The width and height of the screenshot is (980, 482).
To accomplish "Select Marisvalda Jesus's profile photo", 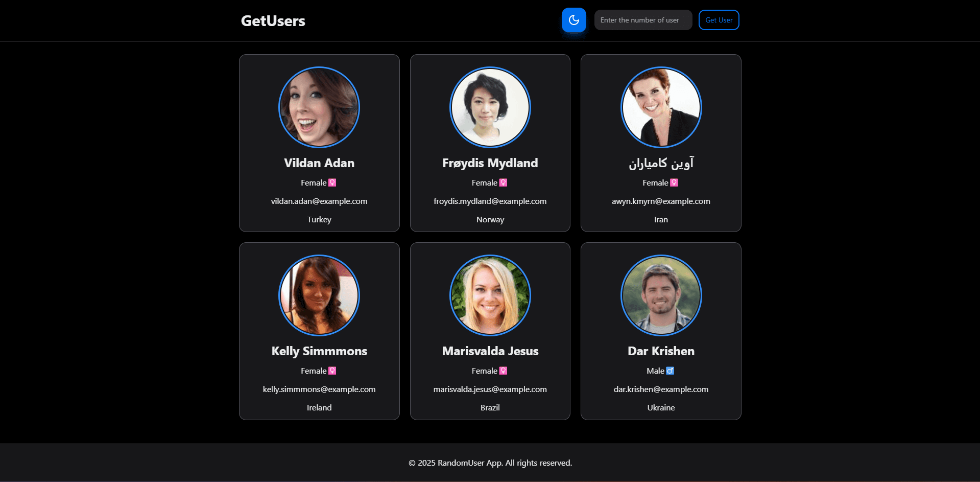I will 490,295.
